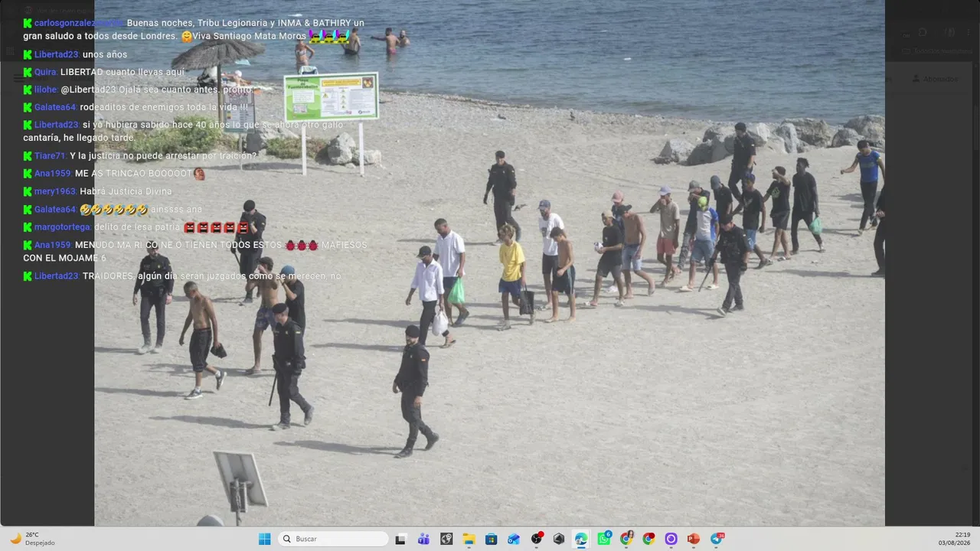Click Galatea64 on the 'ainssss ana' message
This screenshot has height=551, width=980.
click(55, 209)
